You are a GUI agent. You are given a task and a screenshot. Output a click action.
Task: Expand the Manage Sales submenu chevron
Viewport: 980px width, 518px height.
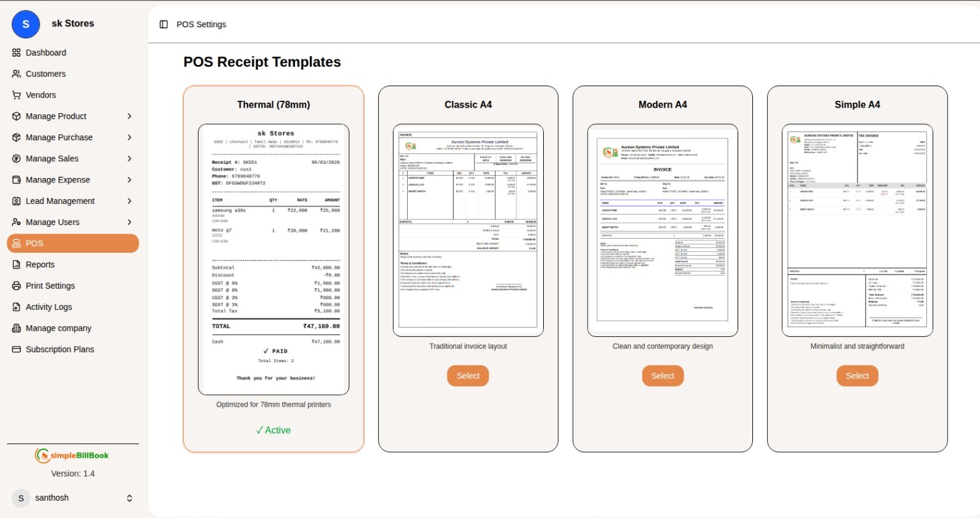coord(129,159)
